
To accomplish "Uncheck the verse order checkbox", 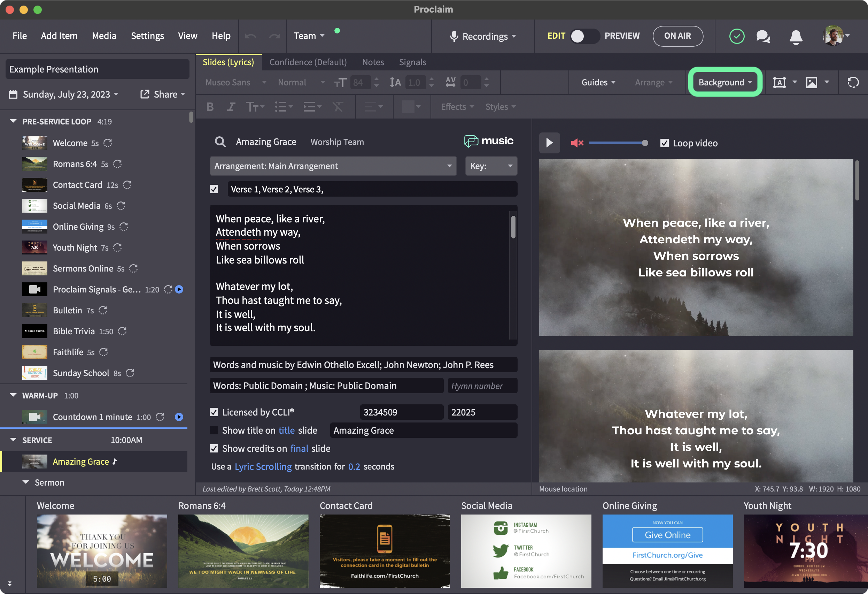I will 214,189.
